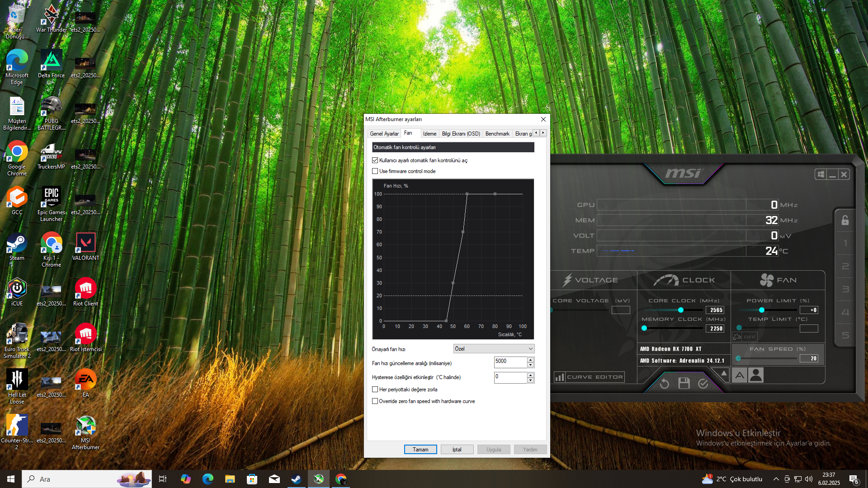
Task: Open iCUE desktop shortcut
Action: click(17, 292)
